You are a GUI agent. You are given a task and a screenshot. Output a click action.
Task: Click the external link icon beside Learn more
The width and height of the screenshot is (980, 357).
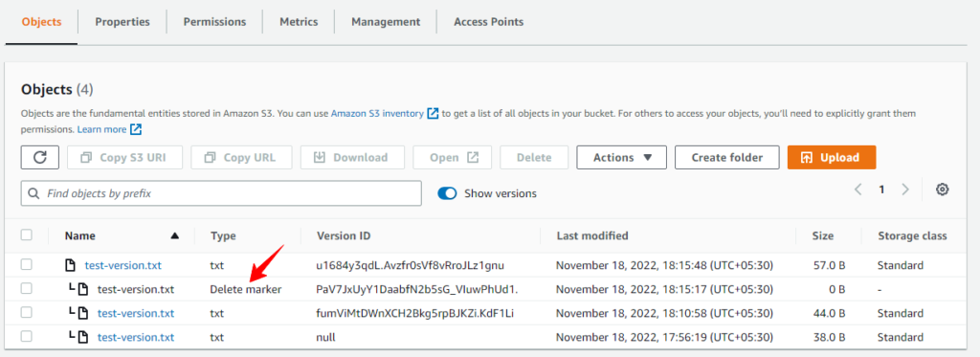click(x=136, y=129)
